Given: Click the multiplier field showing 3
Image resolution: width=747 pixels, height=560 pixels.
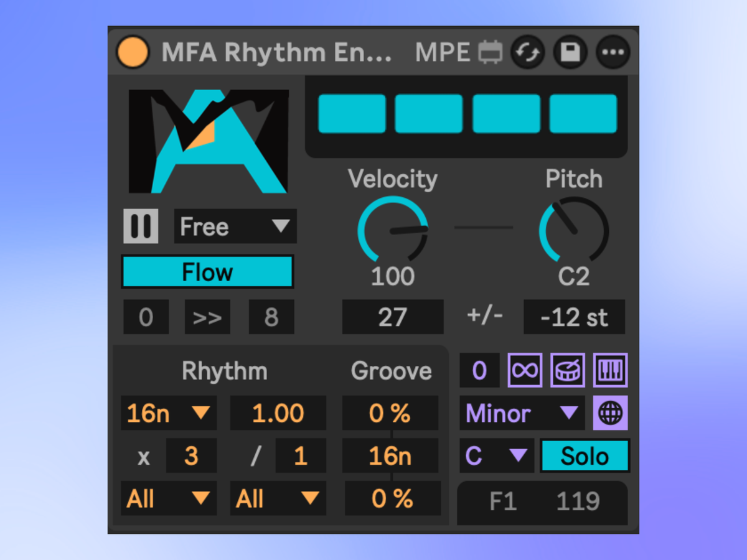Looking at the screenshot, I should [x=191, y=456].
